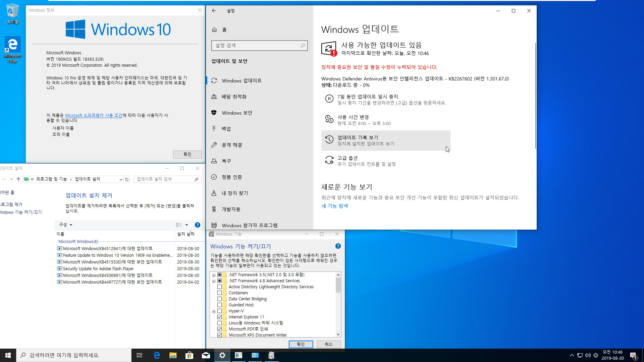The image size is (644, 362).
Task: Open 배달 최적화 settings page
Action: tap(259, 97)
